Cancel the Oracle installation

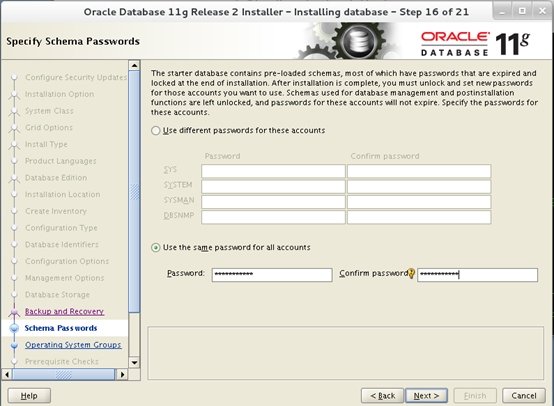coord(524,396)
